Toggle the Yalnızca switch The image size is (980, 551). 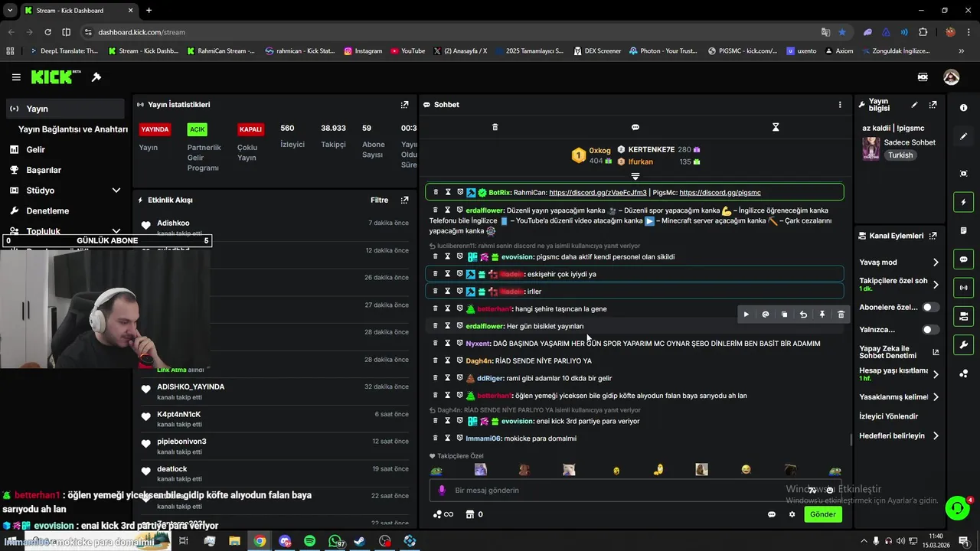[930, 330]
